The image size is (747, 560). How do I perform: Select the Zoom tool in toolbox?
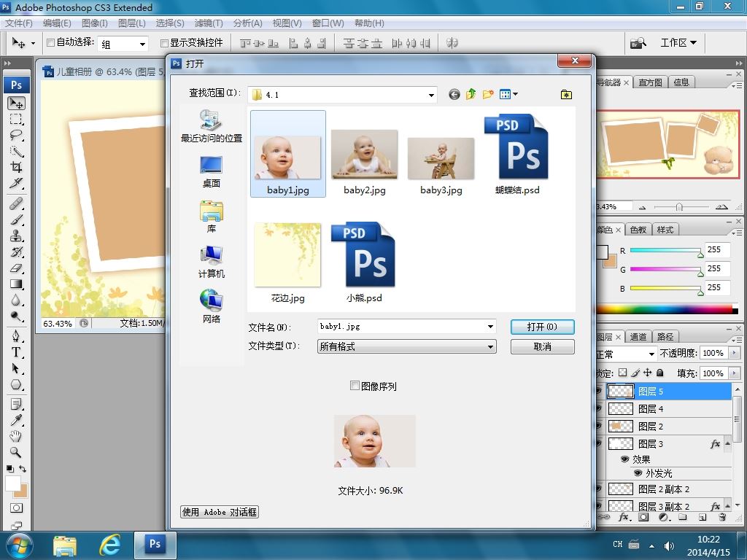[x=16, y=452]
